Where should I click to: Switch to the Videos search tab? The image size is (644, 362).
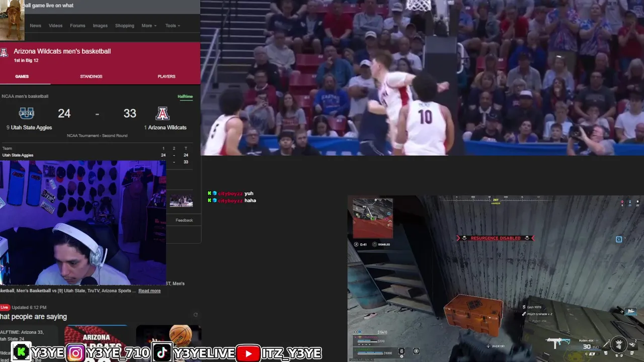(x=55, y=26)
